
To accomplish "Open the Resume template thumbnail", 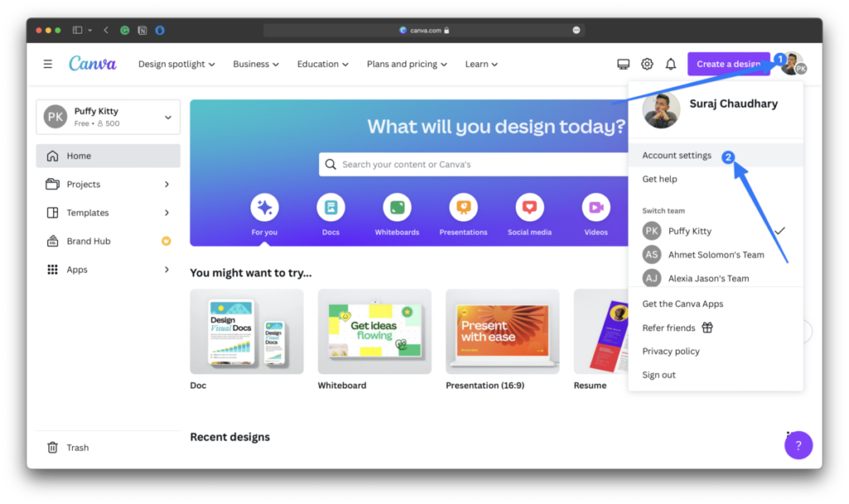I will 601,332.
